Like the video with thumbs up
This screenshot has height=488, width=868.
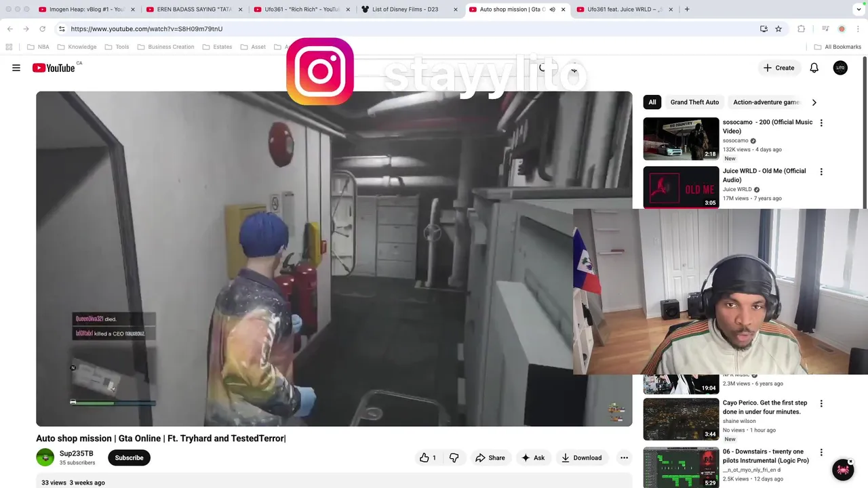pyautogui.click(x=429, y=457)
